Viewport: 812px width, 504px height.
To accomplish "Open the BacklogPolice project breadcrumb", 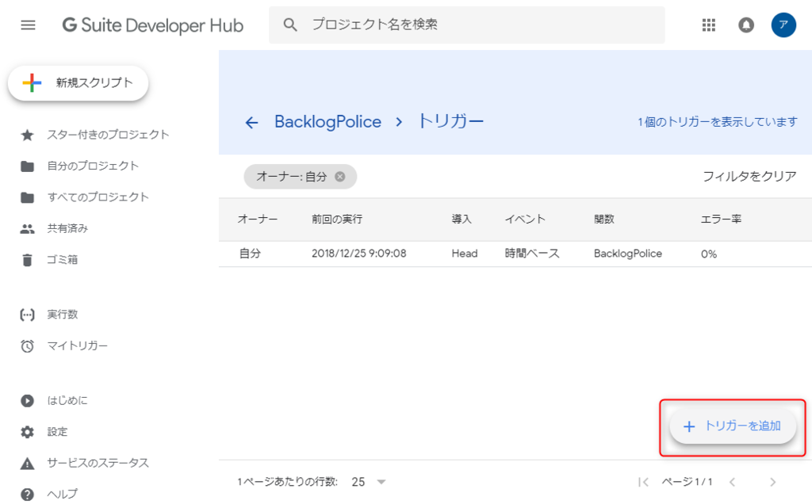I will point(327,121).
